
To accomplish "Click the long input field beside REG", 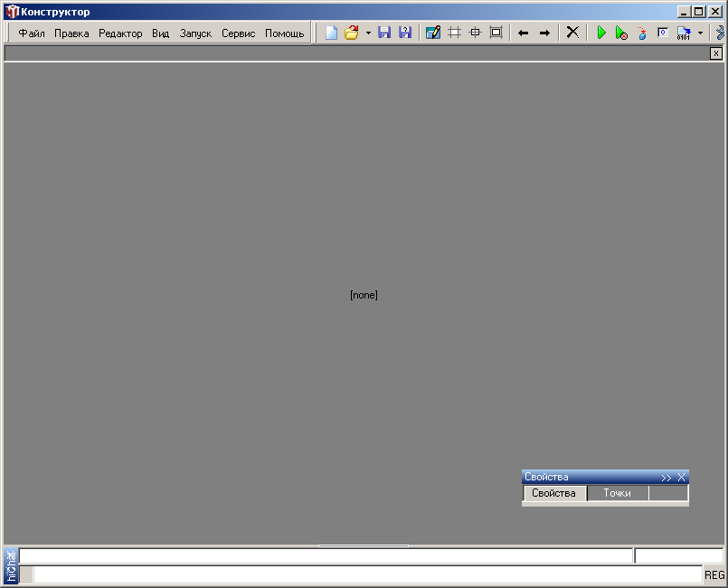I will click(x=366, y=574).
